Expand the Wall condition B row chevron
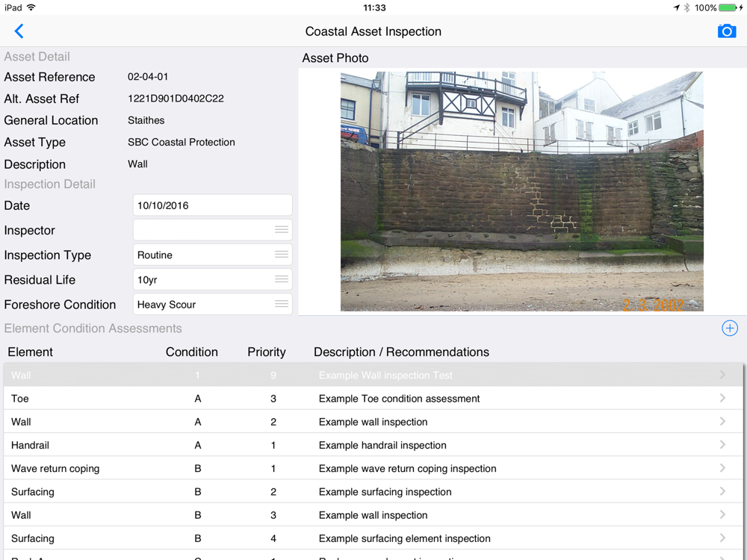The height and width of the screenshot is (560, 747). pos(722,514)
